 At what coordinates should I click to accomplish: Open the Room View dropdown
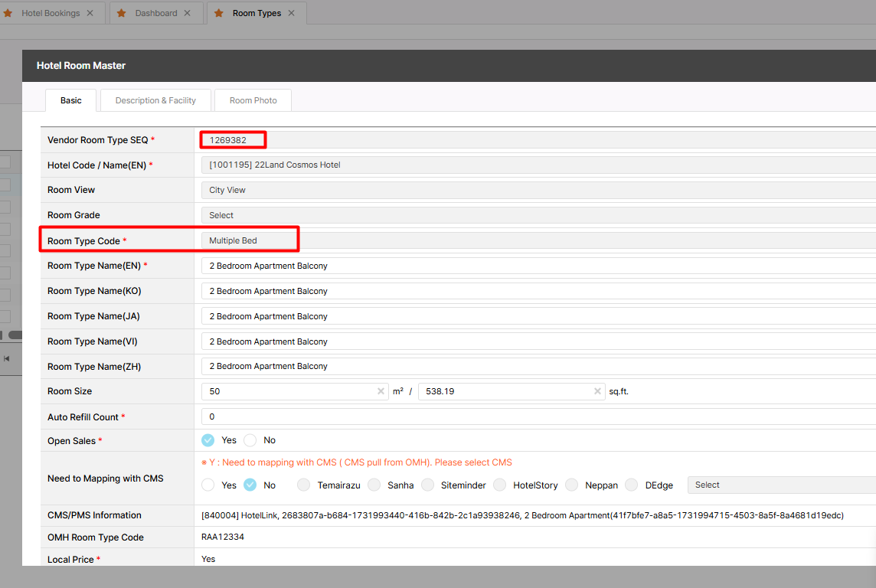[x=536, y=190]
